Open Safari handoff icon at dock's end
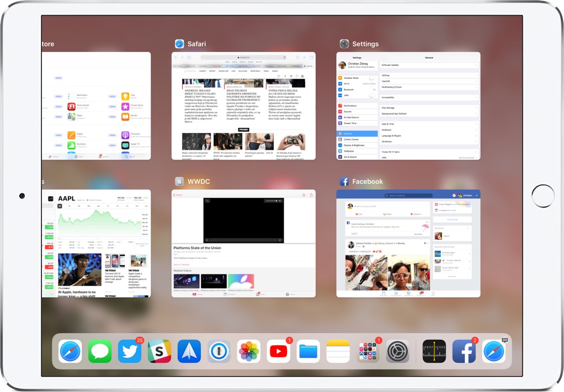The image size is (564, 392). (x=494, y=351)
